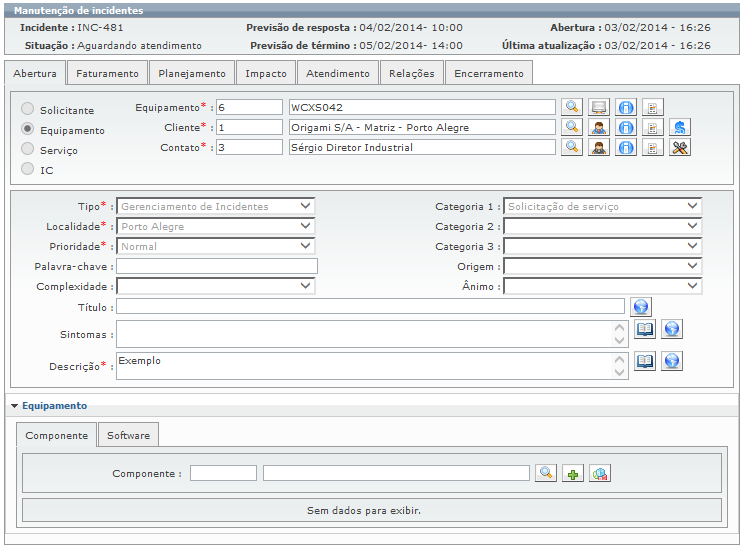Open the document report icon in Equipamento row
This screenshot has width=744, height=549.
point(653,107)
